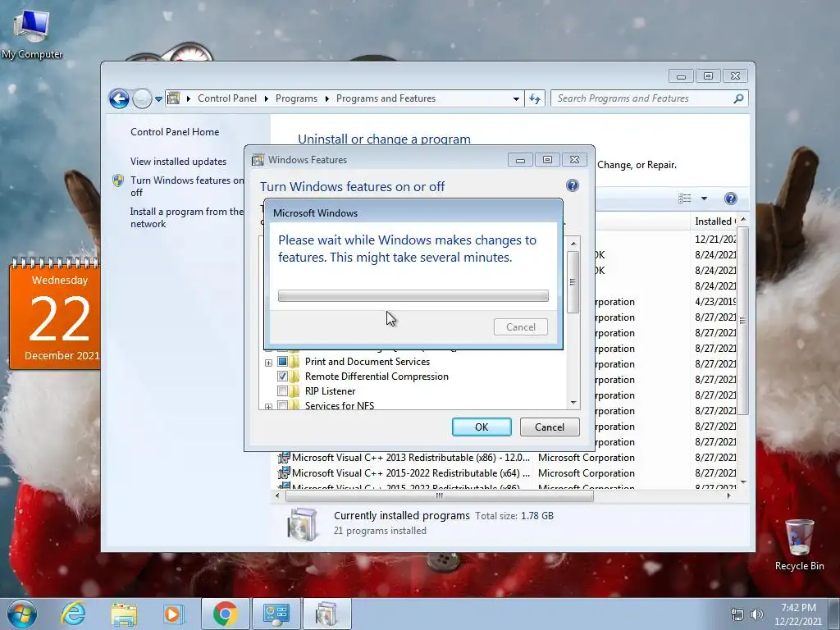
Task: Open the recent pages dropdown next to Forward
Action: (158, 99)
